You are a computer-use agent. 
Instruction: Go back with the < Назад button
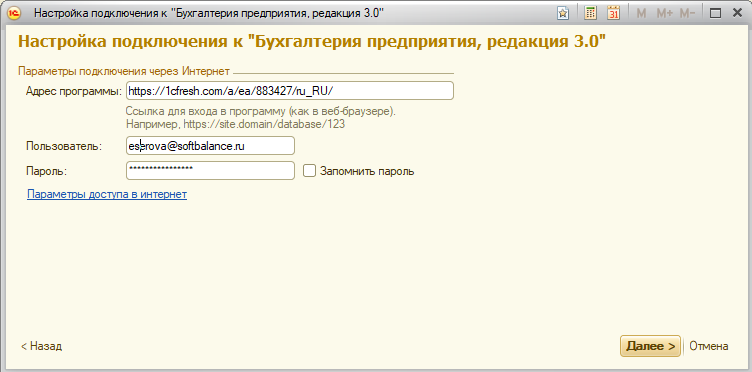(41, 346)
